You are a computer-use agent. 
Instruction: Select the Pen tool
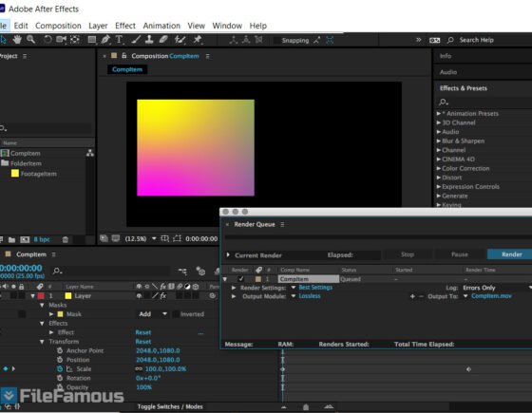105,40
